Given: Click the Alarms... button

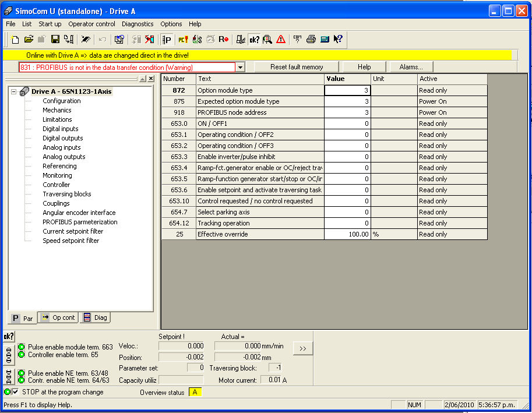Looking at the screenshot, I should pos(411,67).
